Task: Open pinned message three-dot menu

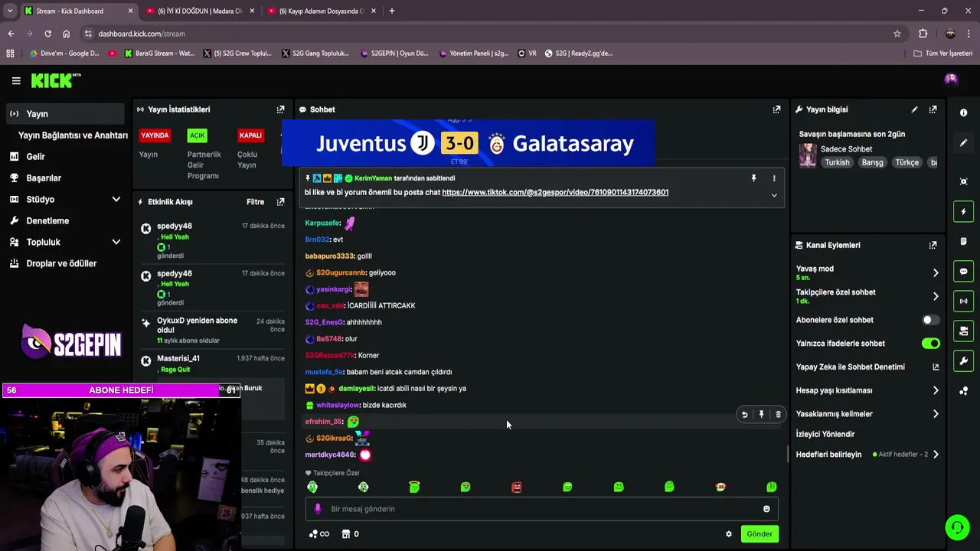Action: coord(774,178)
